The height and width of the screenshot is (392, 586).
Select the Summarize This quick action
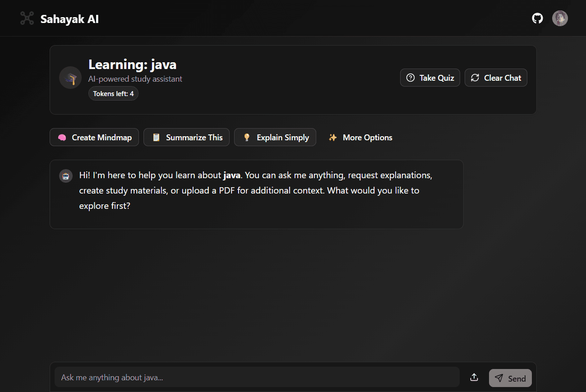pos(186,137)
